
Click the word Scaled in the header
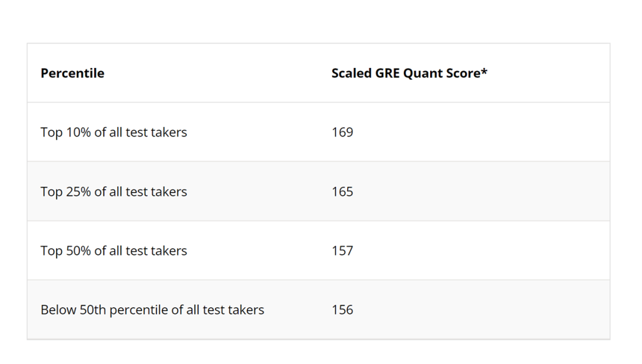pos(351,73)
